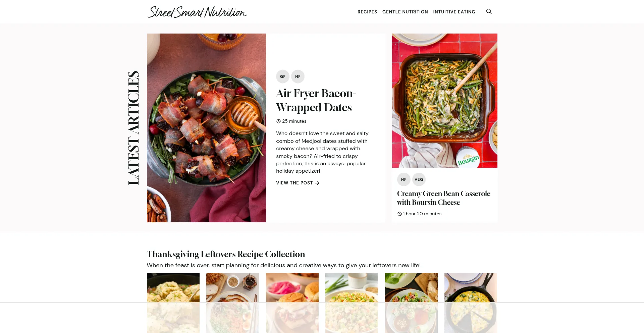Click View The Post link
The height and width of the screenshot is (333, 644).
(x=298, y=183)
